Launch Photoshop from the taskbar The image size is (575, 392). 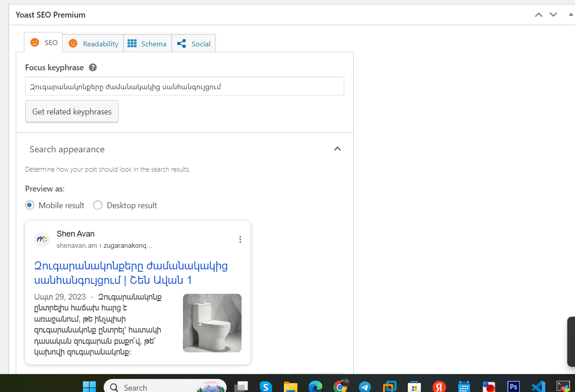(x=513, y=386)
